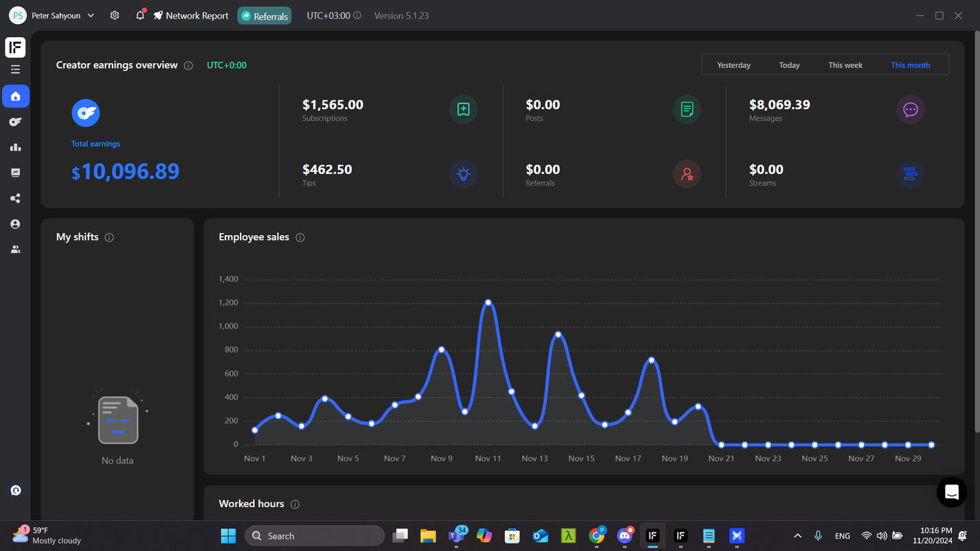This screenshot has width=980, height=551.
Task: Show hidden system tray icons
Action: tap(797, 536)
